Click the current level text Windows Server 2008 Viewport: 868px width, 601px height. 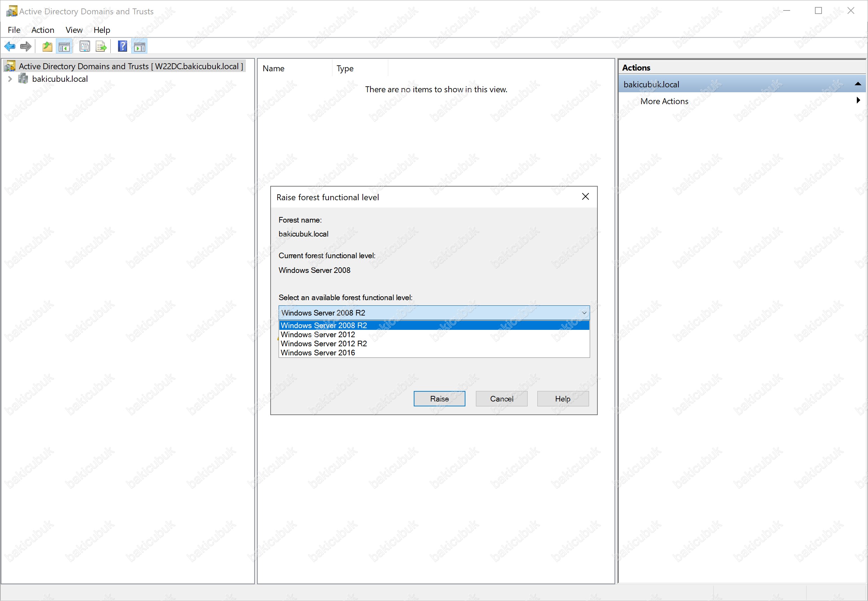(x=314, y=270)
